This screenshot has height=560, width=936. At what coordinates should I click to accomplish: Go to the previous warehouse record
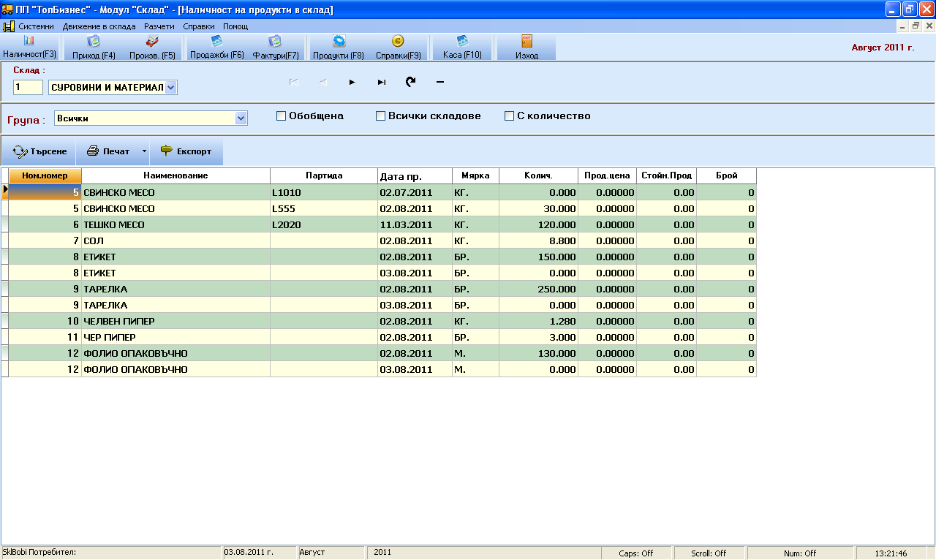tap(323, 82)
